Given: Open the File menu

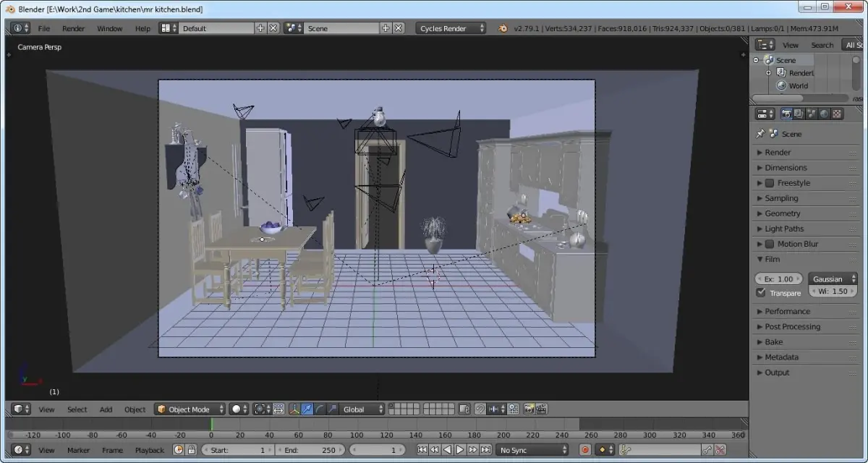Looking at the screenshot, I should pyautogui.click(x=44, y=28).
